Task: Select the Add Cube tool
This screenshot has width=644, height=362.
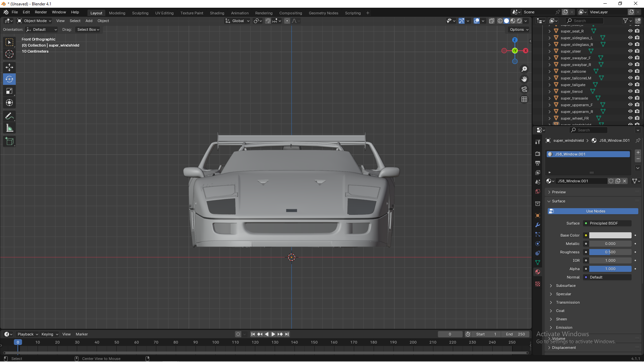Action: pos(9,141)
